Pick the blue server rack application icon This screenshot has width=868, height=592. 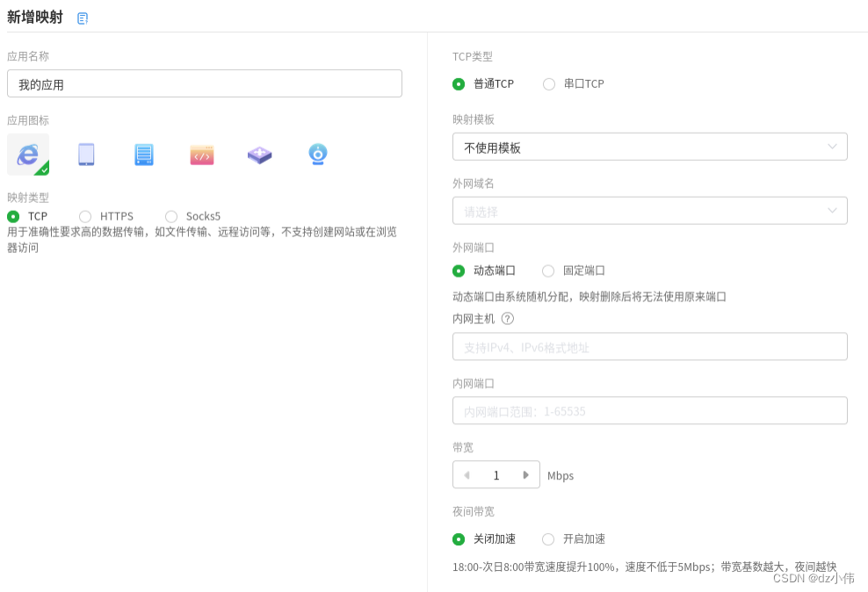coord(144,155)
